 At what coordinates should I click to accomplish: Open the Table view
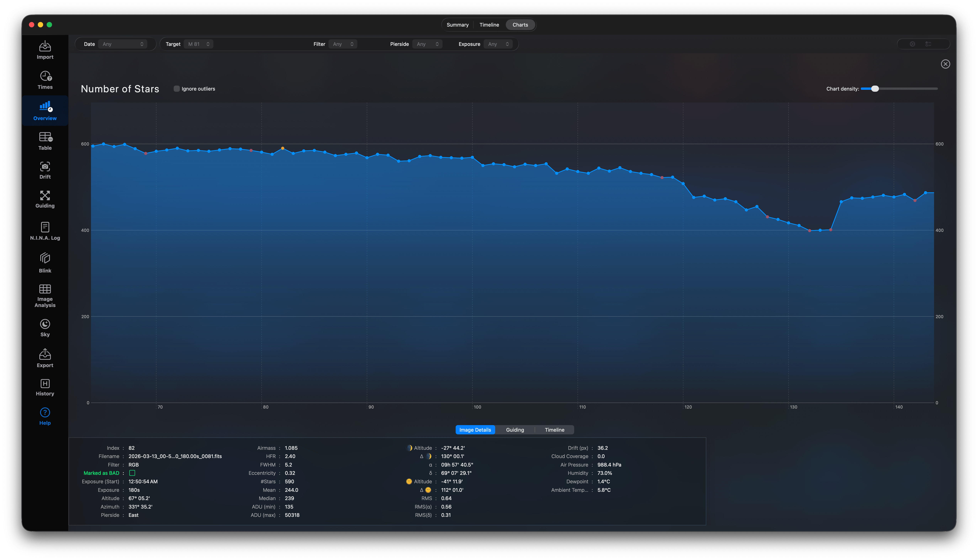pyautogui.click(x=45, y=141)
